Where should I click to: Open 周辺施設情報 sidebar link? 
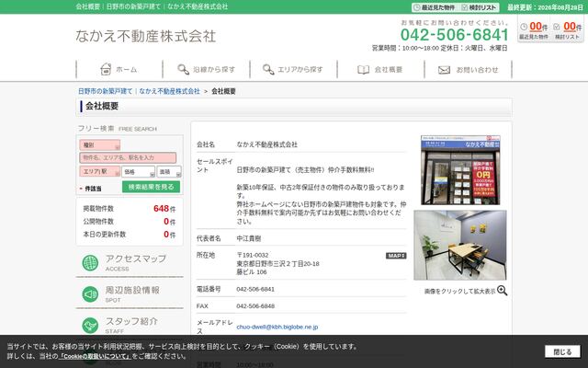[130, 294]
